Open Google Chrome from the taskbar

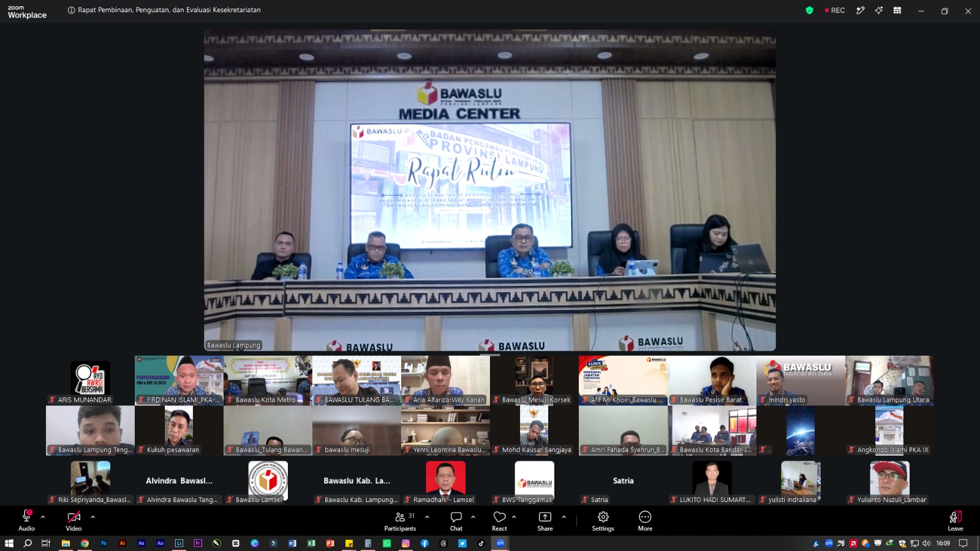85,543
